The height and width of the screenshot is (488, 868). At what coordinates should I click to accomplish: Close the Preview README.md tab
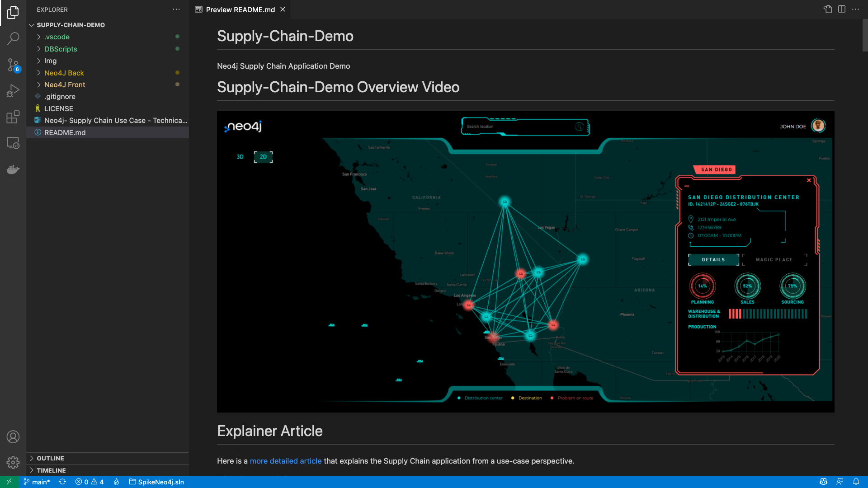pyautogui.click(x=283, y=9)
